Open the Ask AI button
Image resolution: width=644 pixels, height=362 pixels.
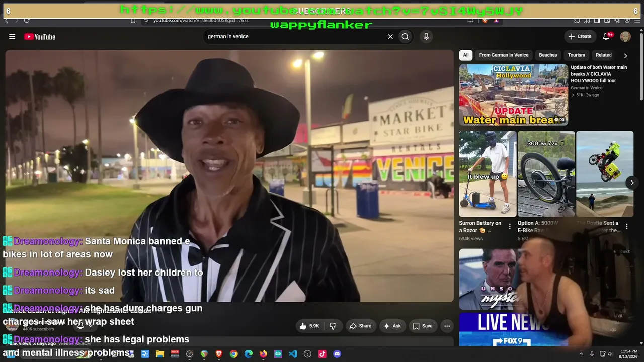click(392, 326)
